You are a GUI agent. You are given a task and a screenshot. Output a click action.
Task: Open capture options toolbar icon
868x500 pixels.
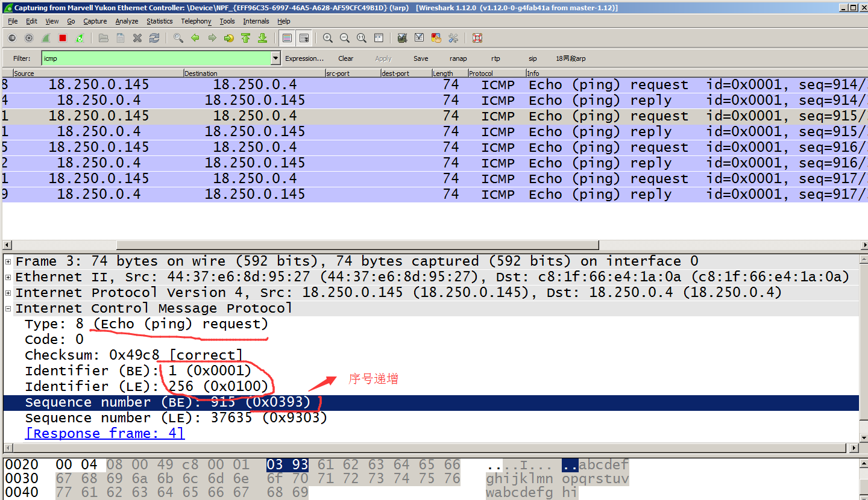(29, 38)
